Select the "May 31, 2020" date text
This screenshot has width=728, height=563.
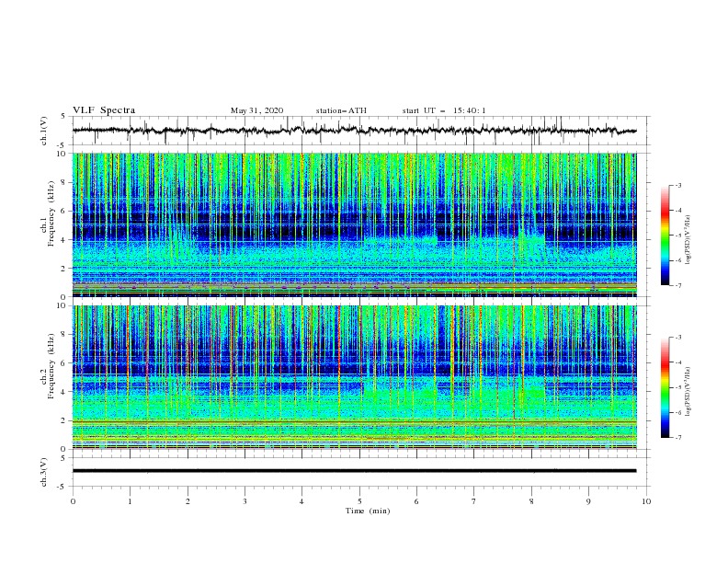coord(256,110)
